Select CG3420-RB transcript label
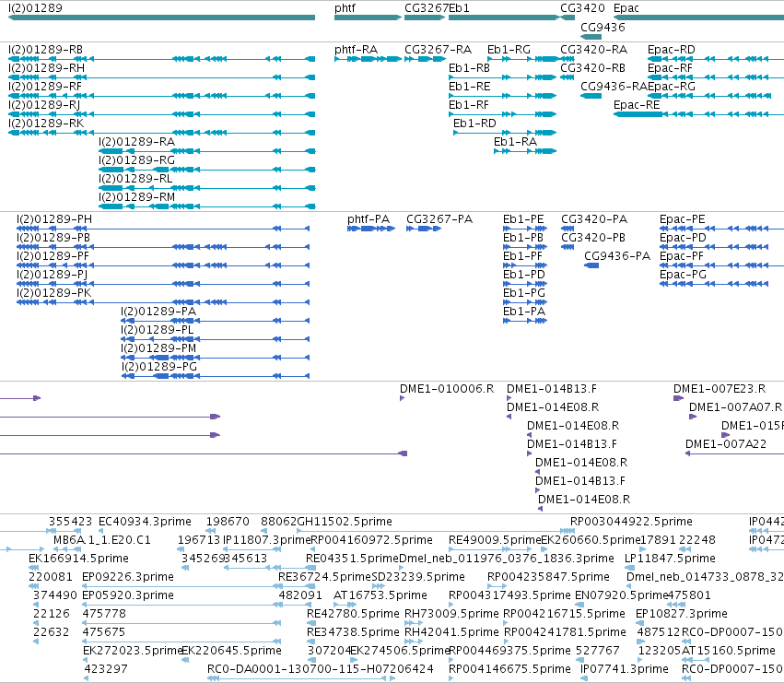 (593, 68)
